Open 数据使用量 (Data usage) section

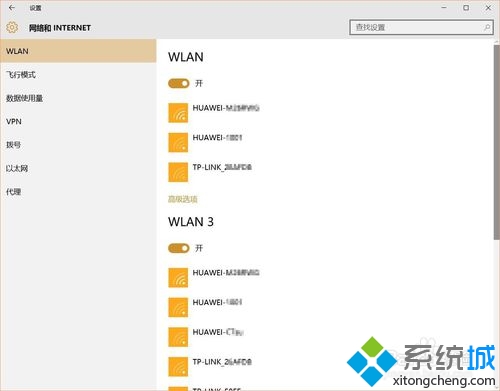pyautogui.click(x=78, y=98)
